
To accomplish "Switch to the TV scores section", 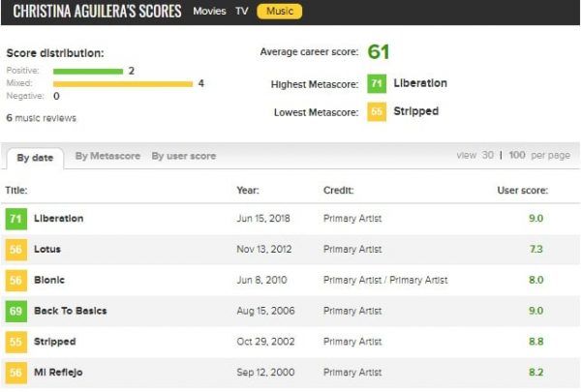I will tap(241, 12).
